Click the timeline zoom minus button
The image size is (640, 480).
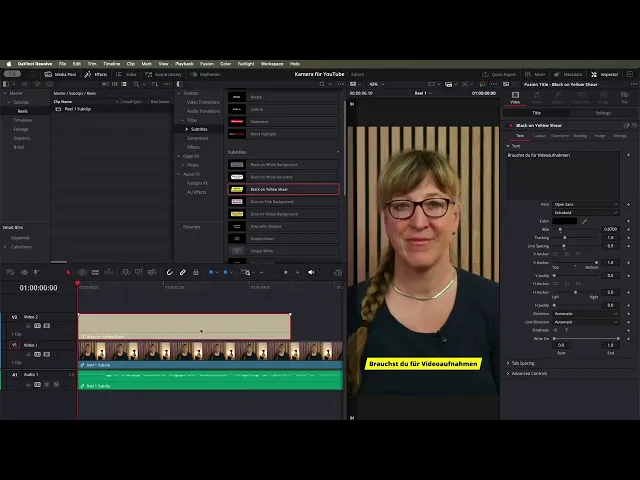click(262, 272)
